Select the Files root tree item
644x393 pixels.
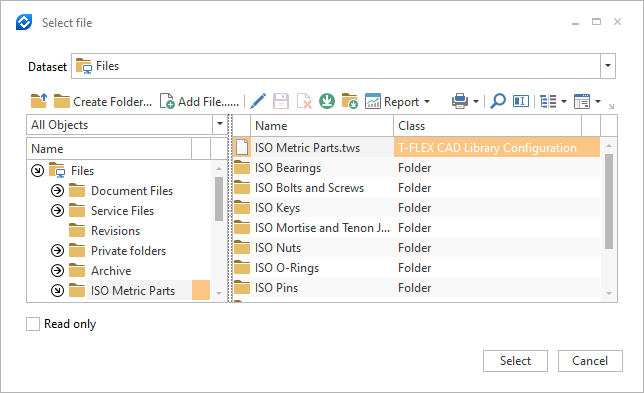(82, 170)
